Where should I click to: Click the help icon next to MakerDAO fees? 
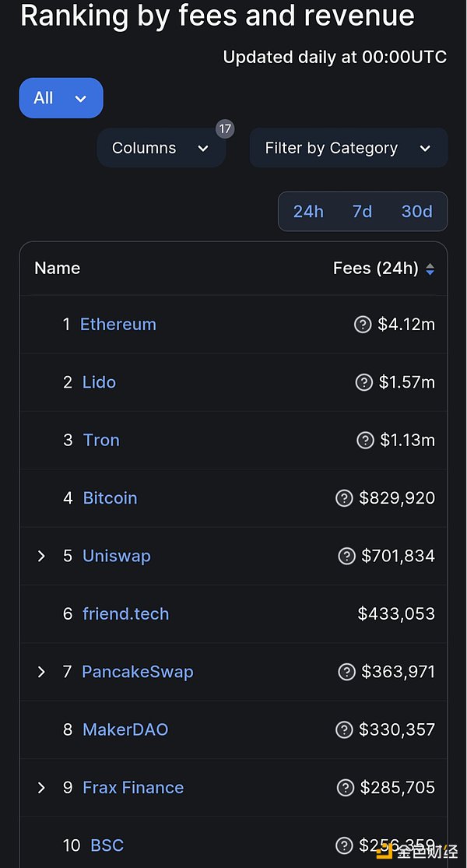[x=344, y=729]
